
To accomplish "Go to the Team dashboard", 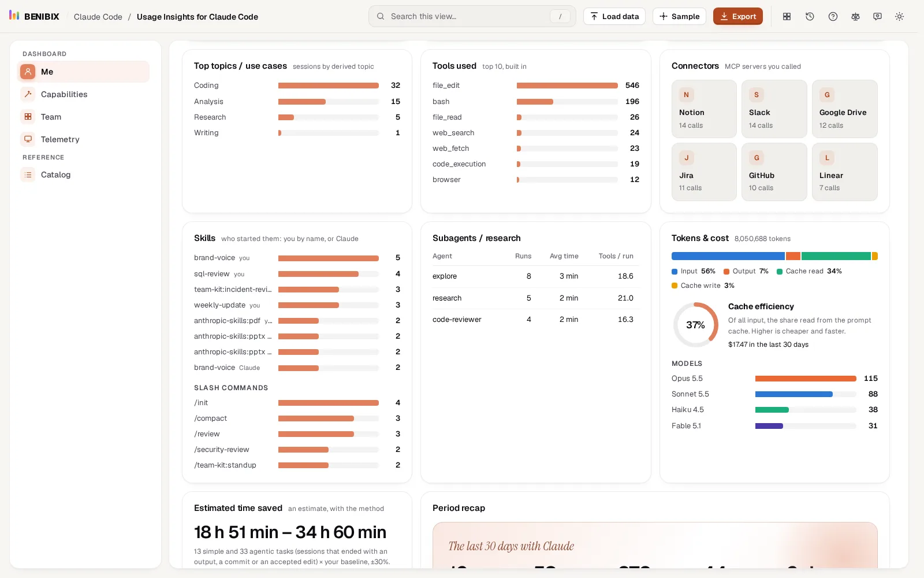I will coord(83,117).
